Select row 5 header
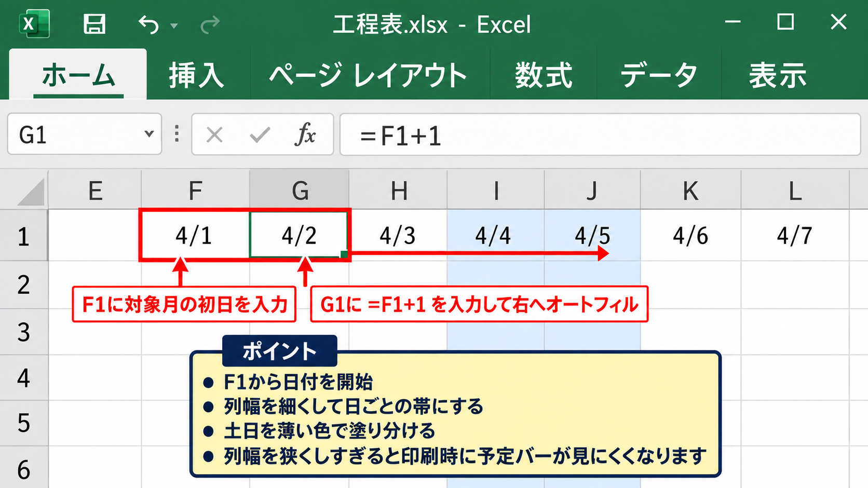 (23, 423)
